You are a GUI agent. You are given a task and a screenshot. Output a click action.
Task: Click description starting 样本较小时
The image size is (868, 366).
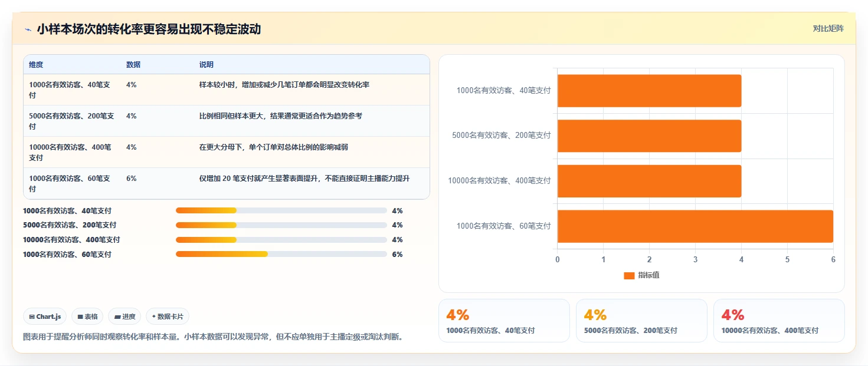tap(284, 85)
